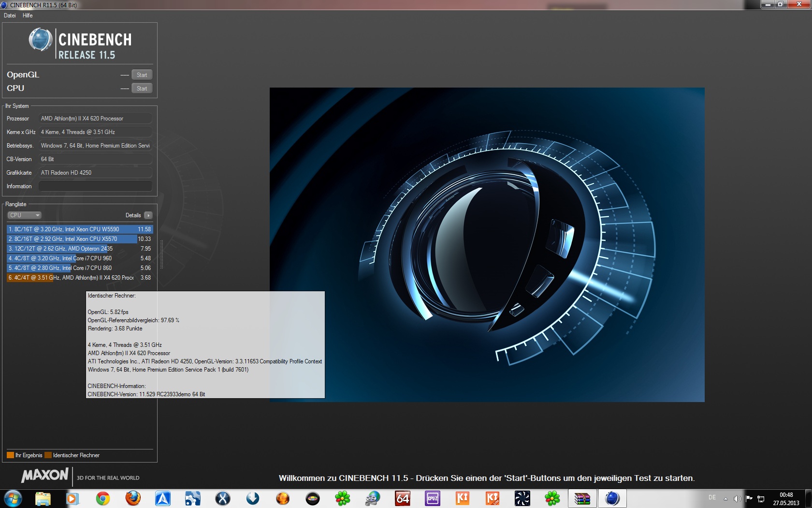
Task: Open the CPU dropdown in Rangliste
Action: click(x=24, y=215)
